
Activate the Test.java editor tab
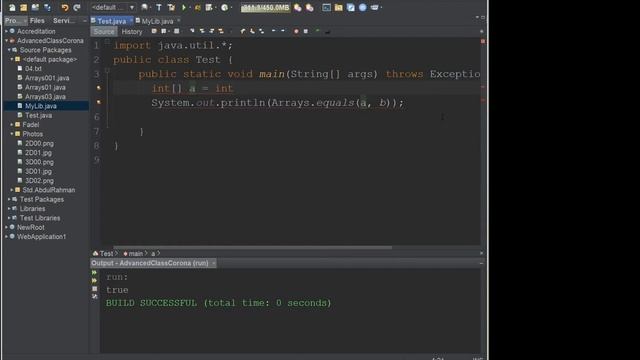click(x=111, y=21)
